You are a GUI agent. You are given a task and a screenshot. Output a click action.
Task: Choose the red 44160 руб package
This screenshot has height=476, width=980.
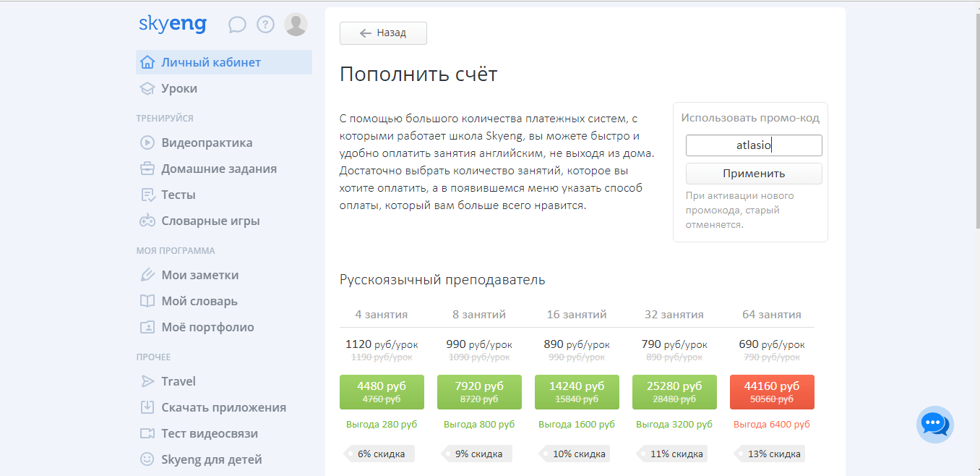click(772, 391)
